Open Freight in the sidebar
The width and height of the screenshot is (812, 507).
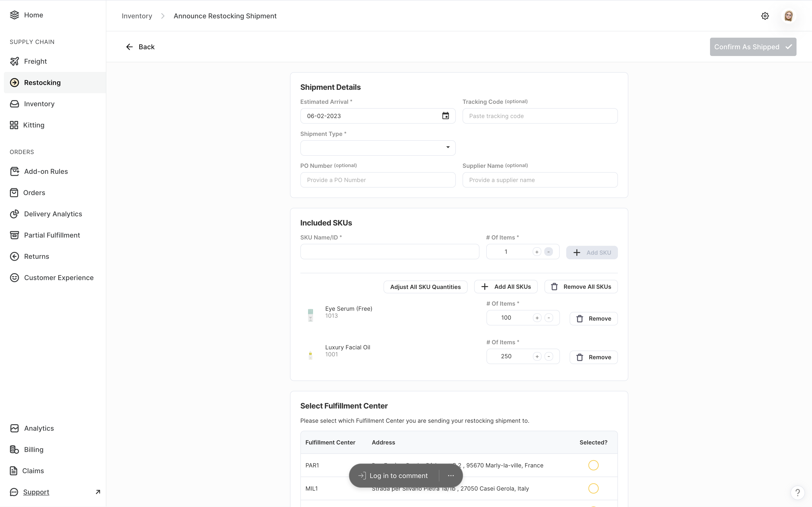pyautogui.click(x=35, y=61)
